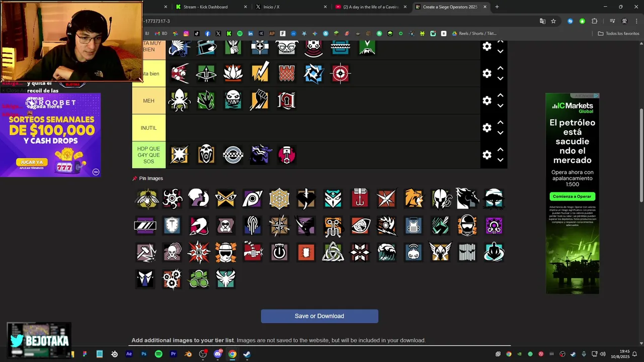Choose the keyhole icon in MEH tier

(286, 101)
